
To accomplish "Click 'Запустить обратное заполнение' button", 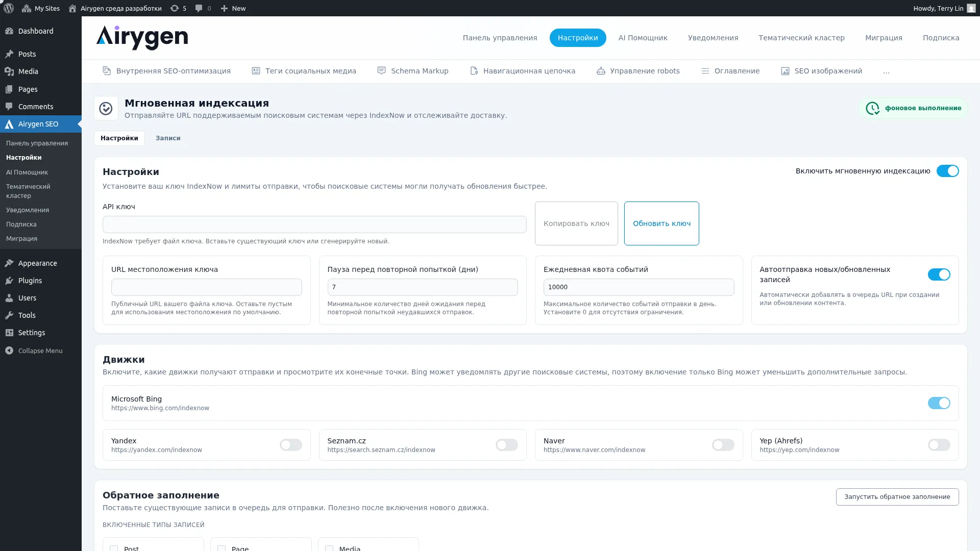I will (x=897, y=497).
